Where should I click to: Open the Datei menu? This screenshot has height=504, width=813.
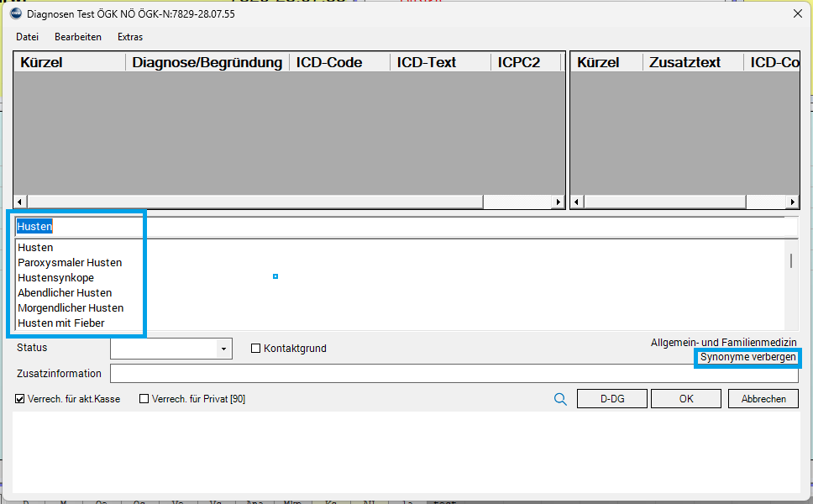(28, 37)
